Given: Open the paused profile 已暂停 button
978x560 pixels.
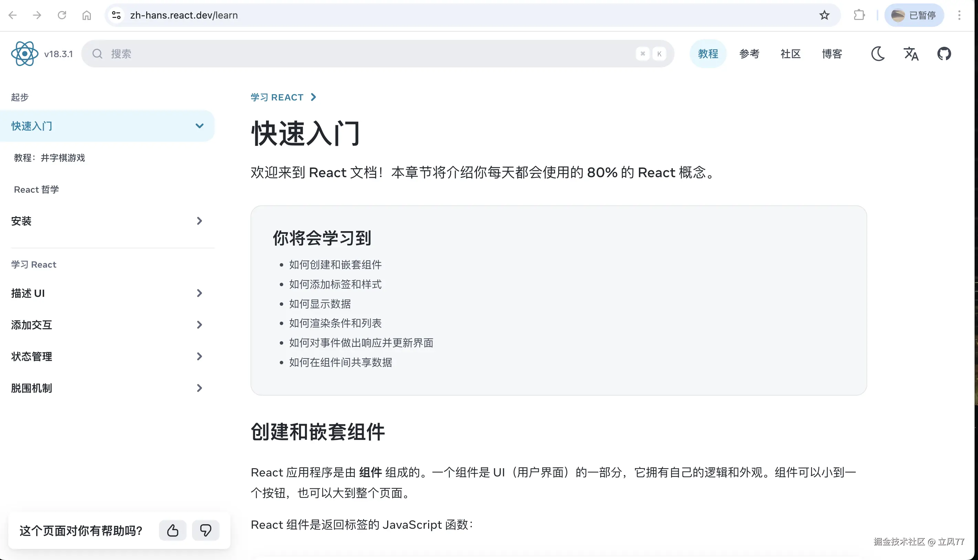Looking at the screenshot, I should (914, 15).
